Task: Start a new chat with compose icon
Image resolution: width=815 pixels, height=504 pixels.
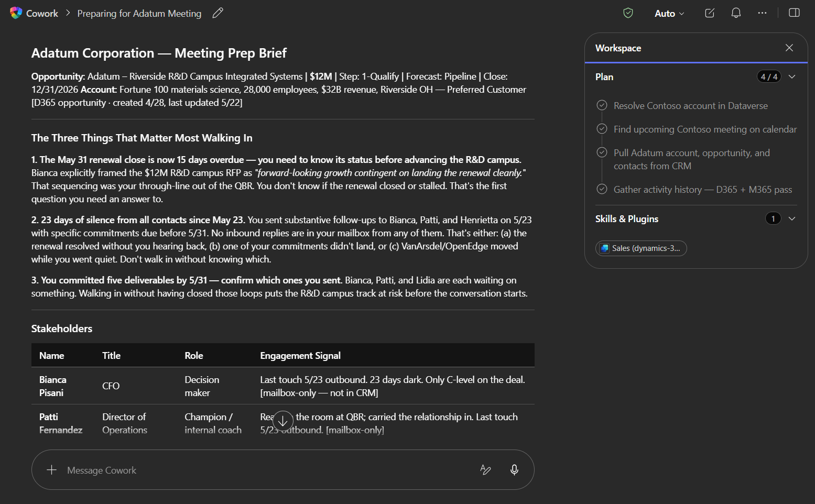Action: pos(710,13)
